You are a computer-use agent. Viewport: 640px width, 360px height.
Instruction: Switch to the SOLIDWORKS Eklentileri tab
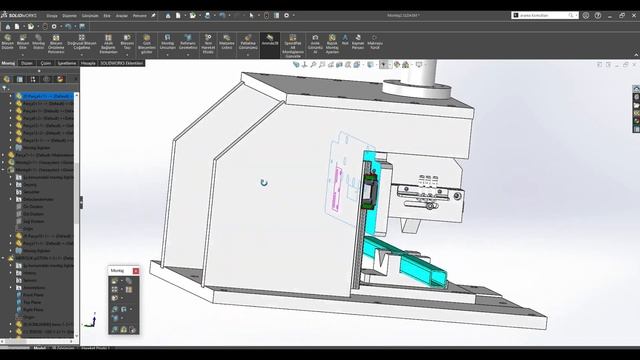122,63
